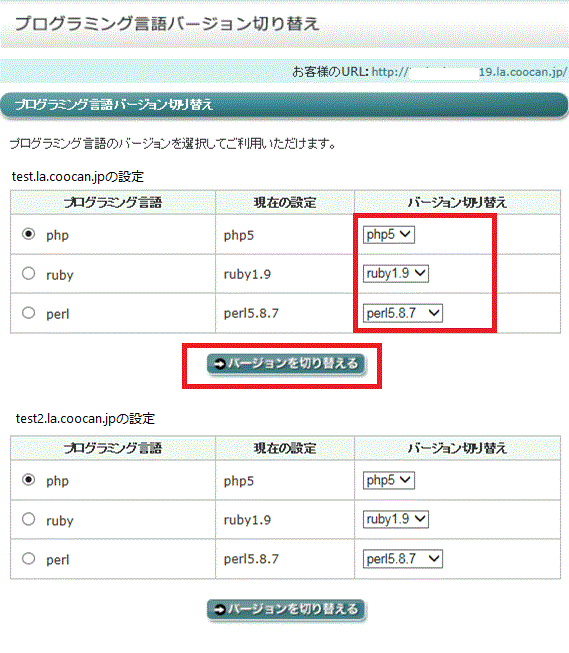
Task: Select php radio button for test.la.coocan.jp
Action: click(x=28, y=234)
